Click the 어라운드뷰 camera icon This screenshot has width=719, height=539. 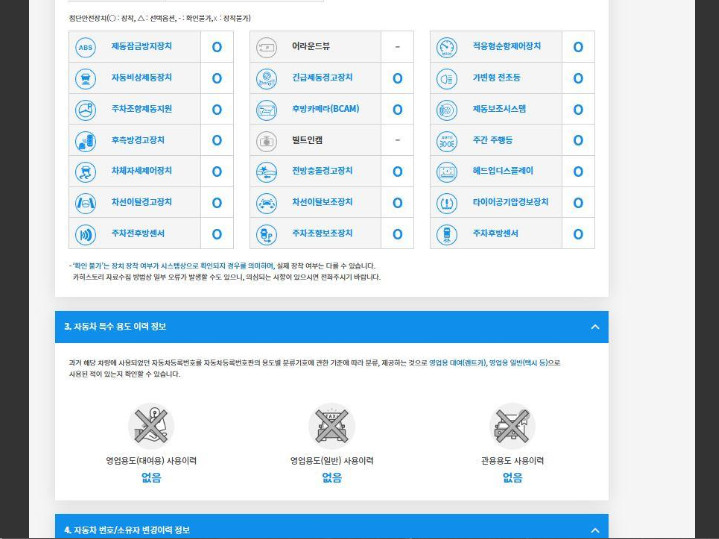(266, 47)
